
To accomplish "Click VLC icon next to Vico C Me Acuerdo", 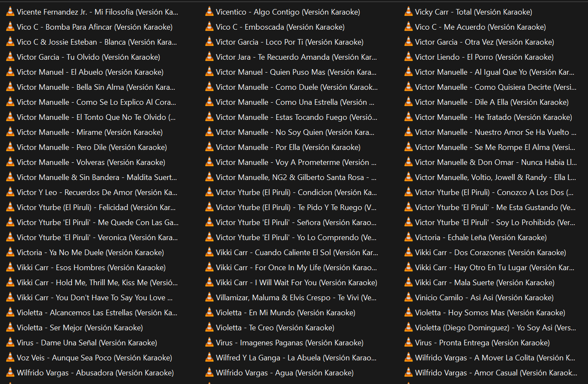I will [409, 27].
